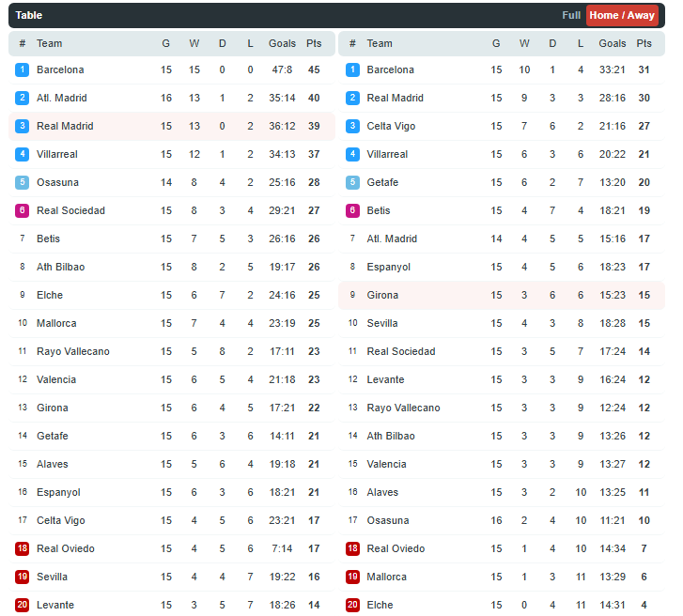Screen dimensions: 683x616
Task: Click the light-blue rank 5 badge beside Getafe
Action: coord(352,182)
